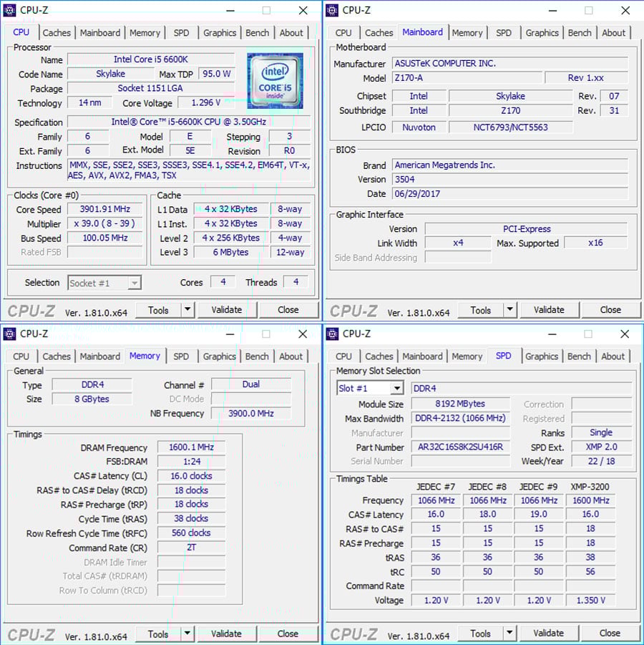Click Close button in the Memory window
The height and width of the screenshot is (645, 644).
(x=288, y=634)
